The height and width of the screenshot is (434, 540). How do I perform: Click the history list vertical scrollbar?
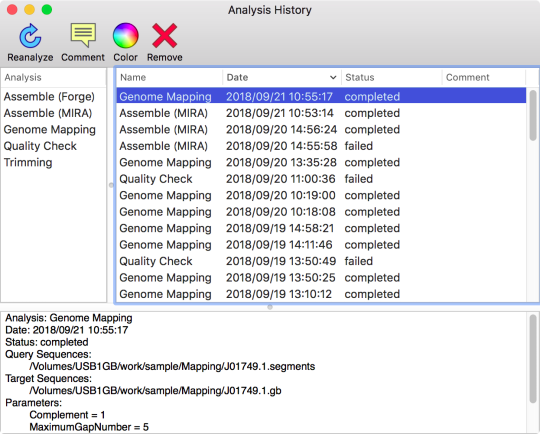(x=533, y=115)
